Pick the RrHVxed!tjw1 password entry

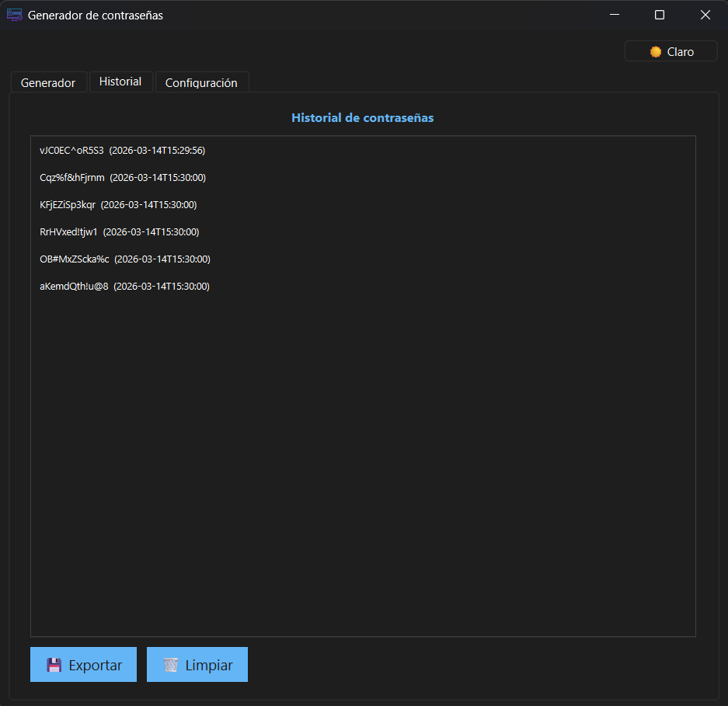(119, 232)
